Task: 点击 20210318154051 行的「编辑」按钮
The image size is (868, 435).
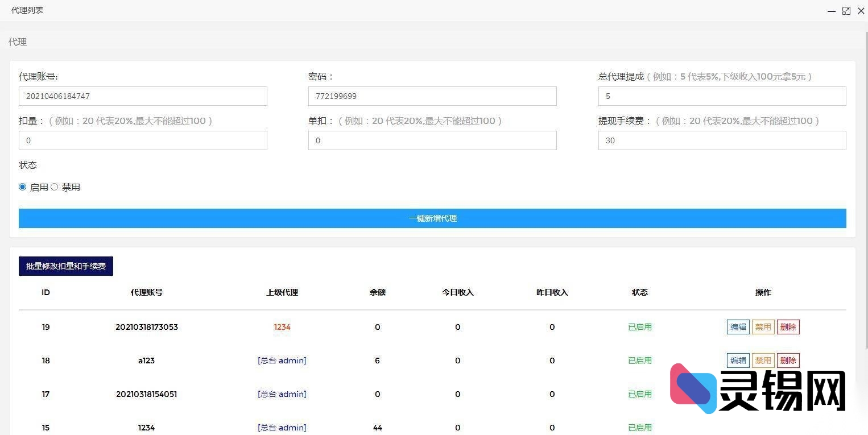Action: 738,394
